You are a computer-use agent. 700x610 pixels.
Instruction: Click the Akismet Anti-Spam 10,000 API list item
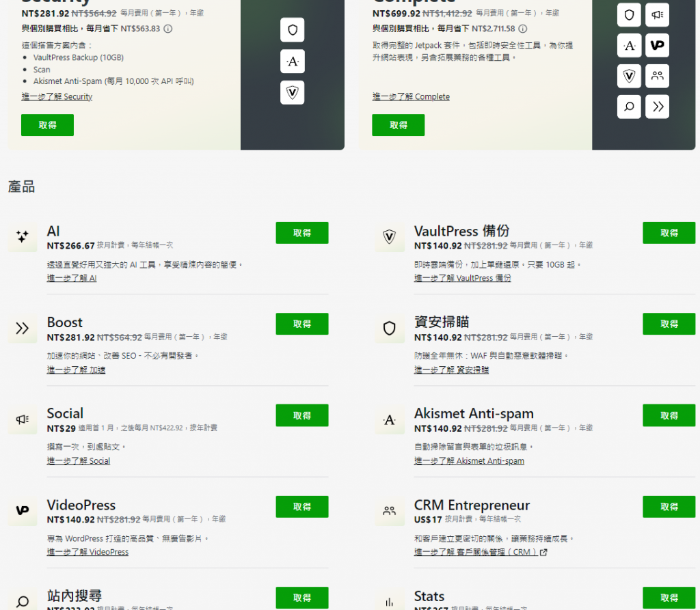113,81
